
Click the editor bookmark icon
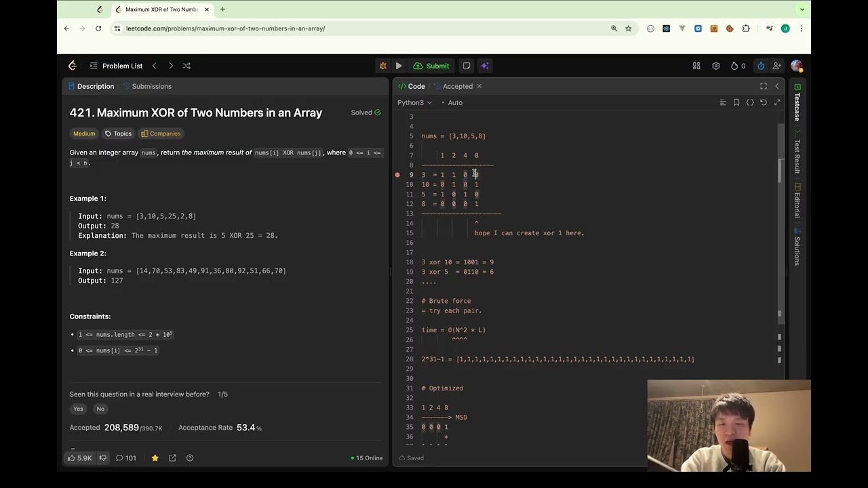coord(736,102)
